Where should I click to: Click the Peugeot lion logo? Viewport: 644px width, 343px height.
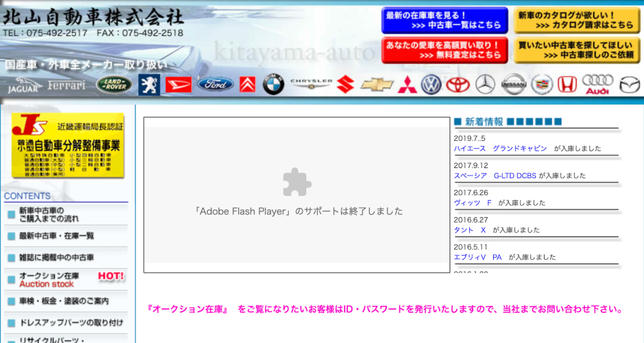pos(149,84)
